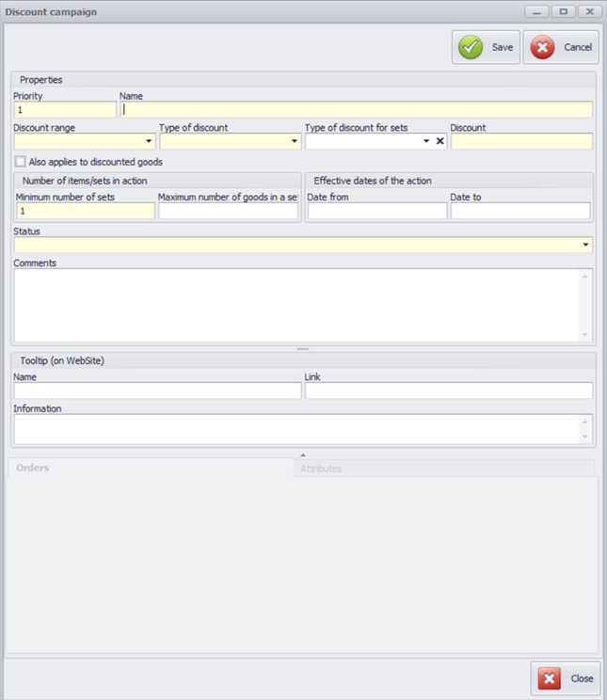Click the Close button at the bottom
607x700 pixels.
[566, 678]
